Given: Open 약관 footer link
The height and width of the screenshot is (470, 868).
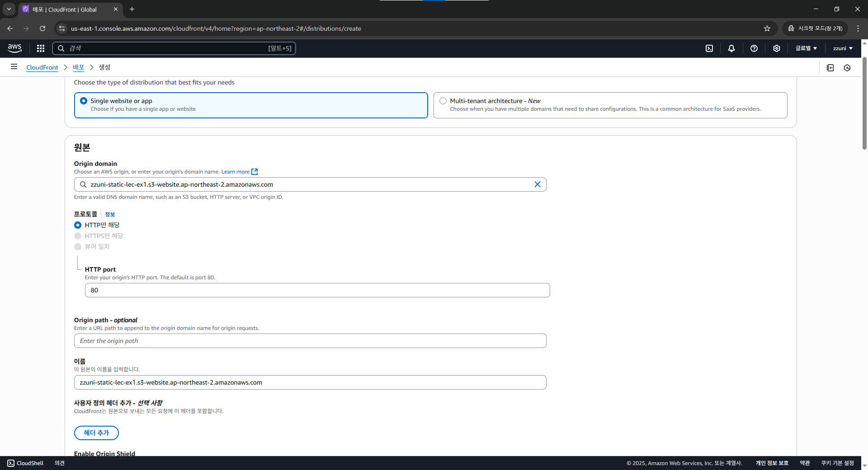Looking at the screenshot, I should [805, 463].
